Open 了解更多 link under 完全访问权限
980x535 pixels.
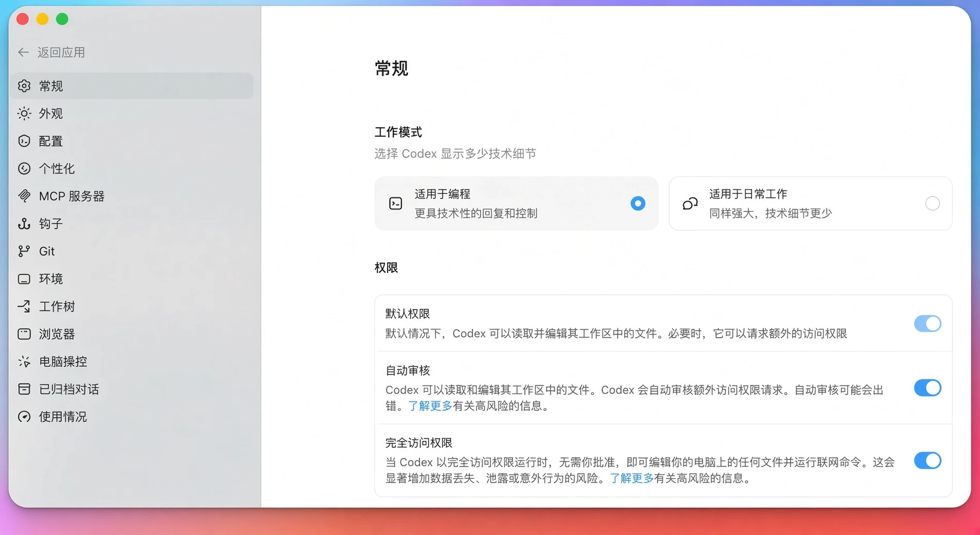pyautogui.click(x=632, y=478)
